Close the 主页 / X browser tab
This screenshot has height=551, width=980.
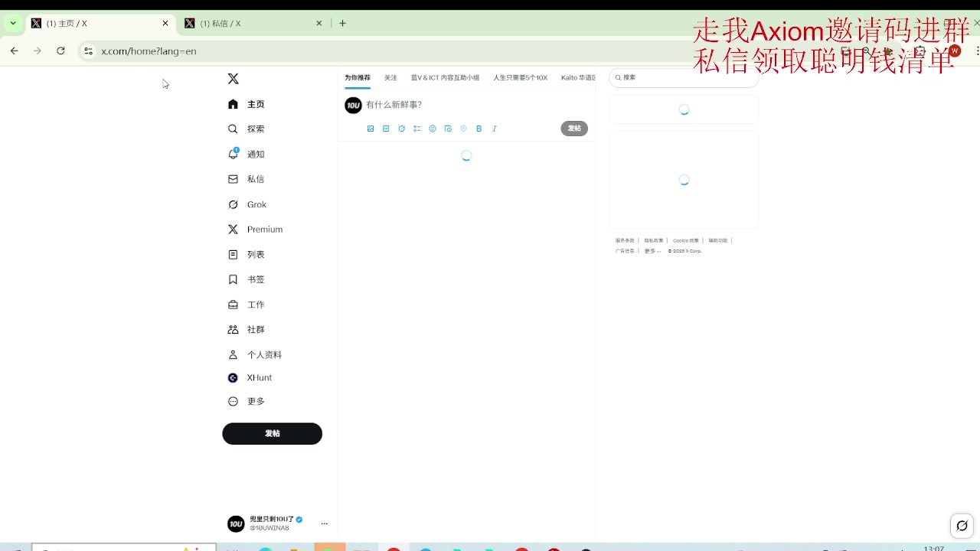165,24
